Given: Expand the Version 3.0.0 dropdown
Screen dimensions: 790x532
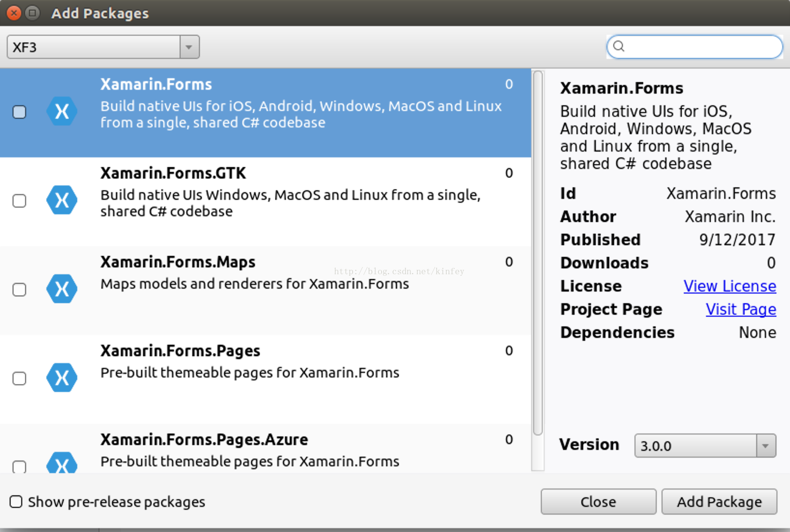Looking at the screenshot, I should pos(765,446).
